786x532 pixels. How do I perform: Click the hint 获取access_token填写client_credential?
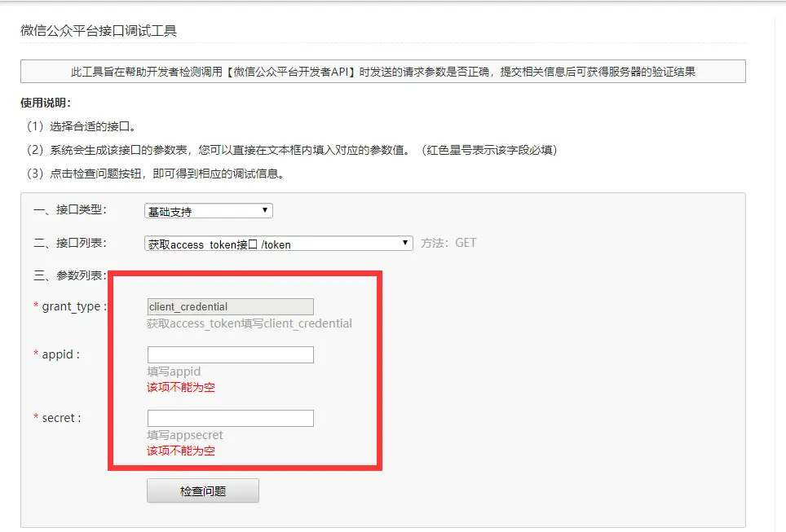[x=249, y=323]
